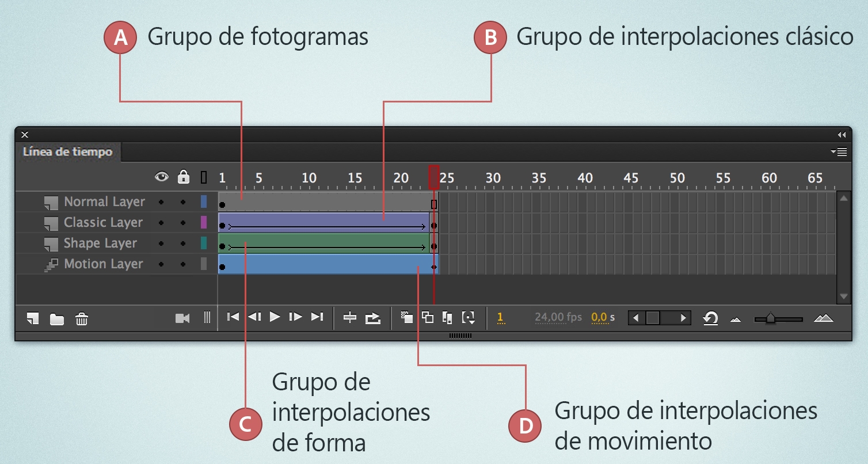
Task: Turn on Edit Multiple Frames
Action: coord(448,317)
